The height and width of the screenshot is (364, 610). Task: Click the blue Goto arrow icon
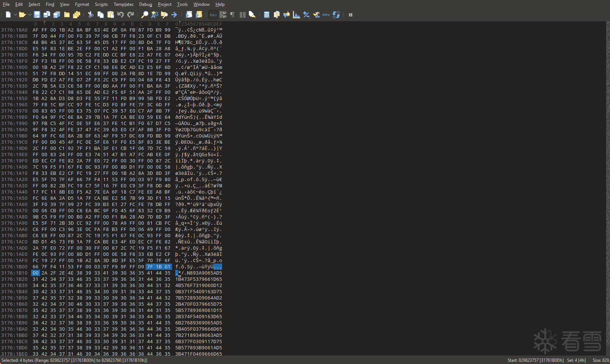click(174, 15)
